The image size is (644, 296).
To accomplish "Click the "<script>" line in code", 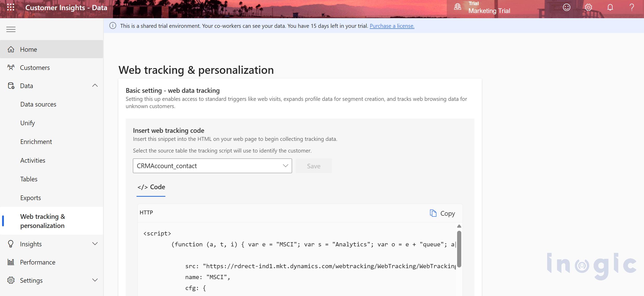I will 157,233.
